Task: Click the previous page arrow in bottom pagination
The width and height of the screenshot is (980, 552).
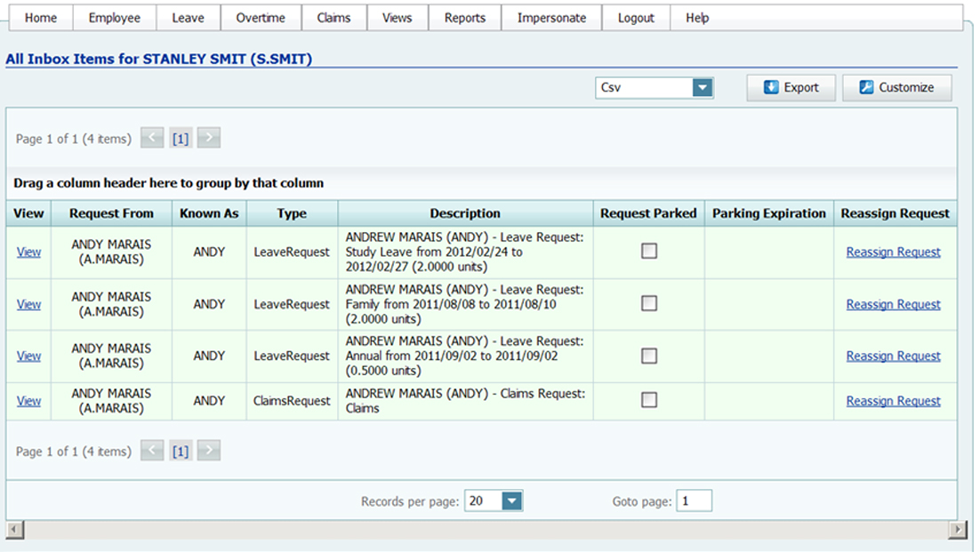Action: click(x=151, y=451)
